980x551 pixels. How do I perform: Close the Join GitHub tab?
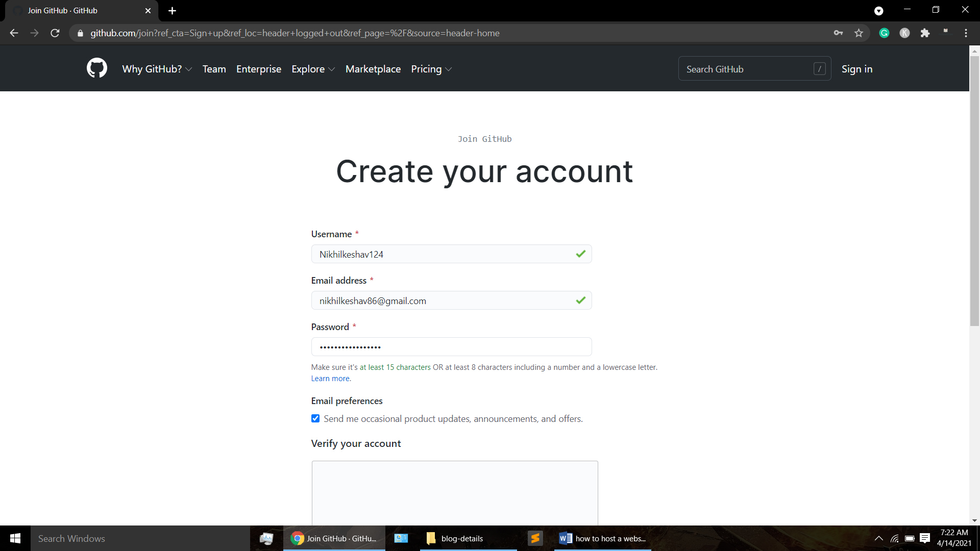pyautogui.click(x=148, y=11)
